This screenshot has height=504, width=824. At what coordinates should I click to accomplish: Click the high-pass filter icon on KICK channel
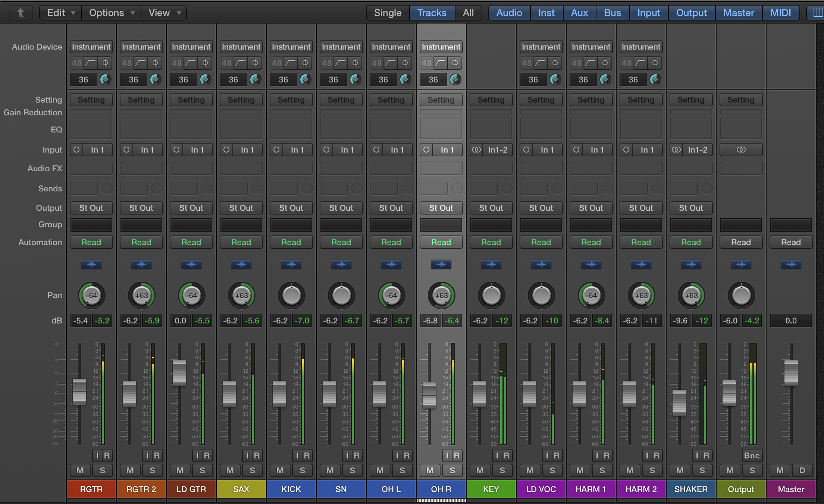[x=290, y=63]
